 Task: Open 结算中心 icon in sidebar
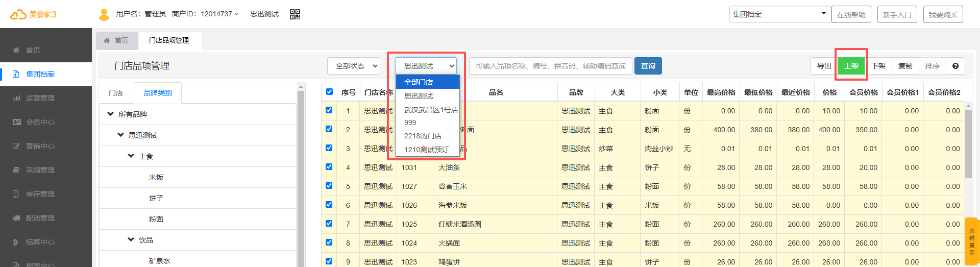16,242
